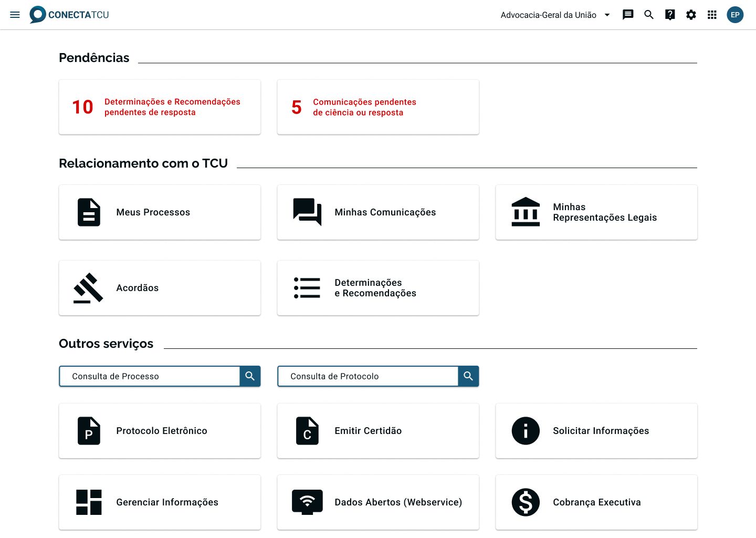Open the Cobrança Executiva dollar card
This screenshot has width=756, height=538.
click(596, 502)
